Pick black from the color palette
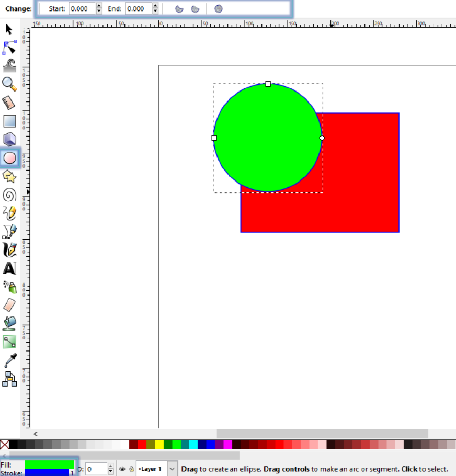Viewport: 456px width, 476px height. tap(13, 445)
